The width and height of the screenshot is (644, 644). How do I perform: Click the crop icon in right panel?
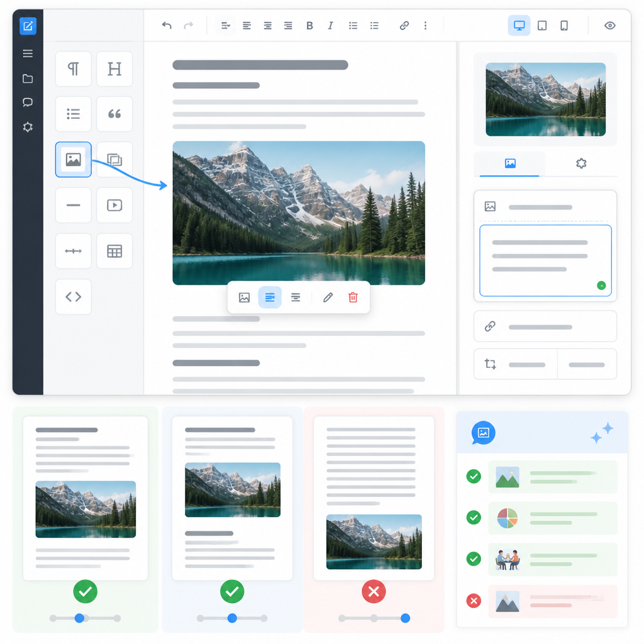pos(490,364)
